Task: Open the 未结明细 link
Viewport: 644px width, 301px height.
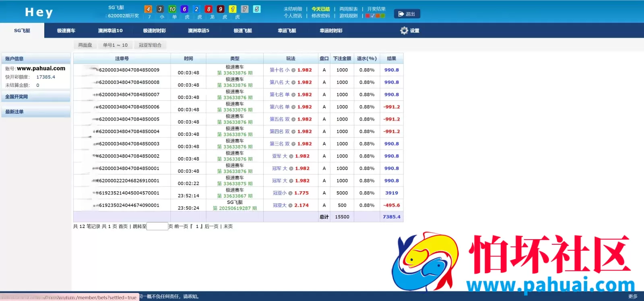Action: [293, 9]
